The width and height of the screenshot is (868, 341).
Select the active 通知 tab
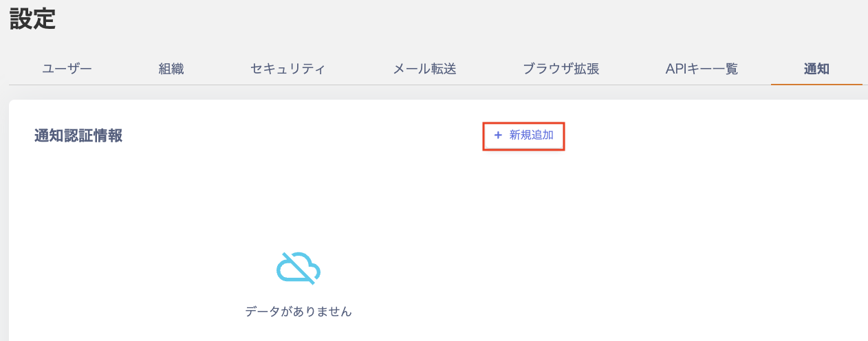pyautogui.click(x=816, y=69)
